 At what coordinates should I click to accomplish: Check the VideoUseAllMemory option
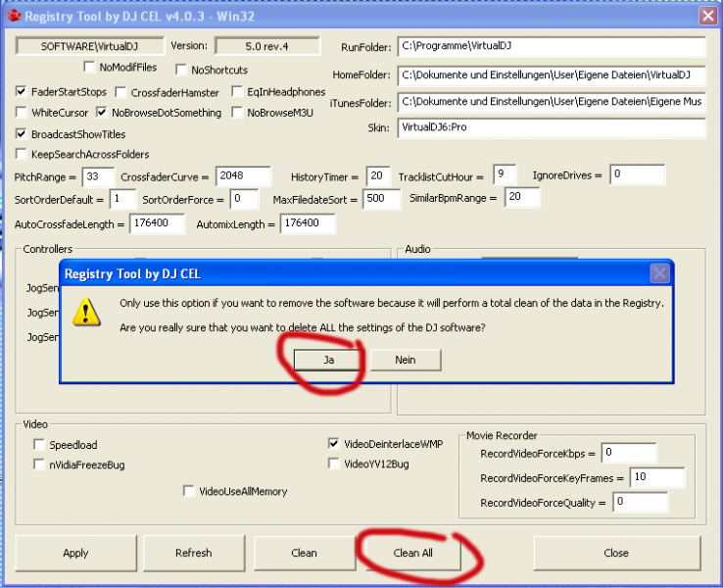(189, 491)
